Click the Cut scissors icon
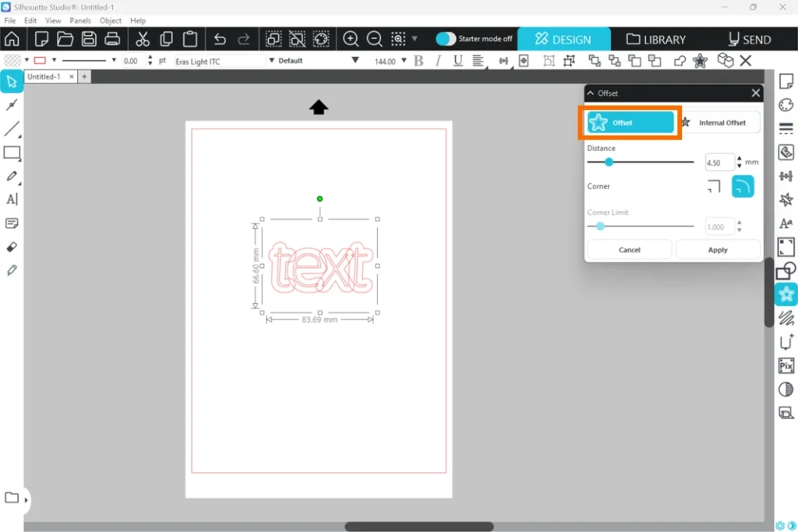This screenshot has width=798, height=532. [143, 39]
